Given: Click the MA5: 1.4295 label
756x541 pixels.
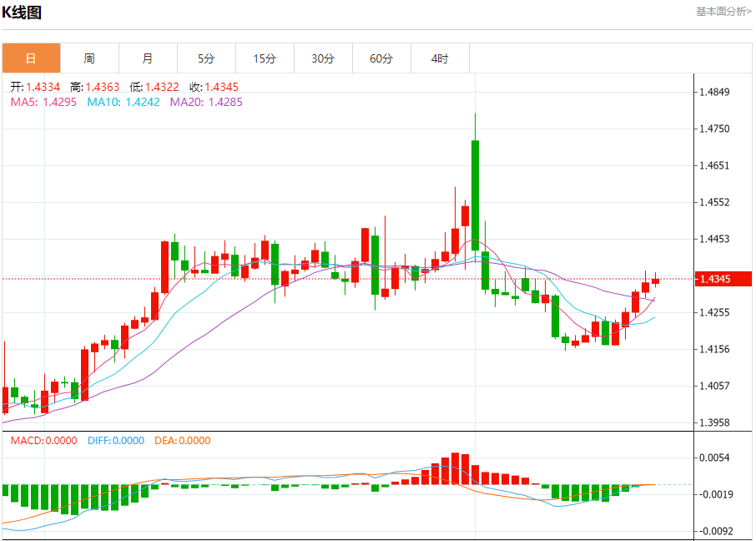Looking at the screenshot, I should click(43, 103).
